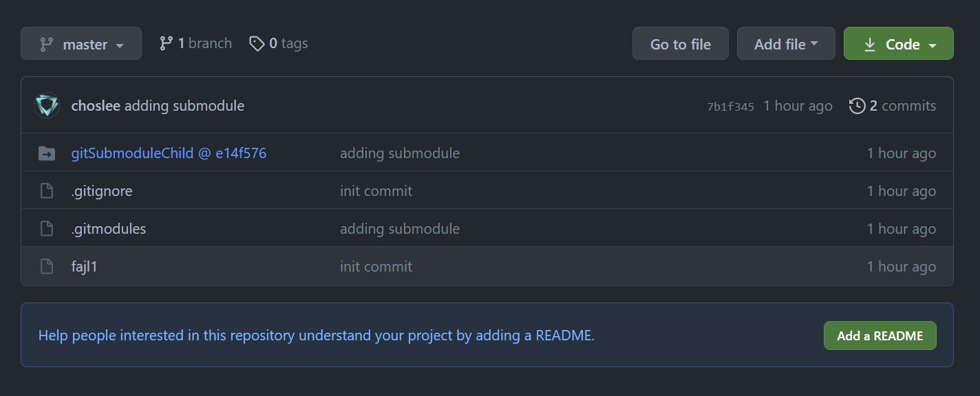Expand the green Code dropdown arrow
The height and width of the screenshot is (396, 980).
coord(933,45)
